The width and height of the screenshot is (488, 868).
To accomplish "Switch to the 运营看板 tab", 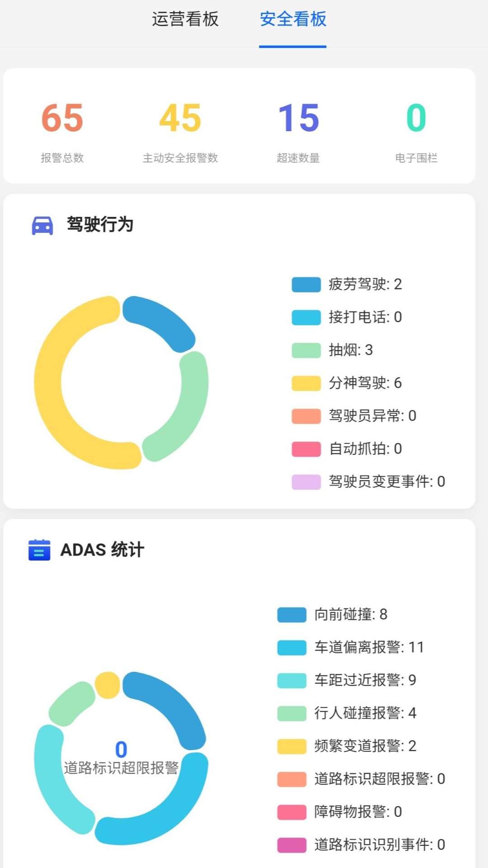I will click(x=185, y=20).
